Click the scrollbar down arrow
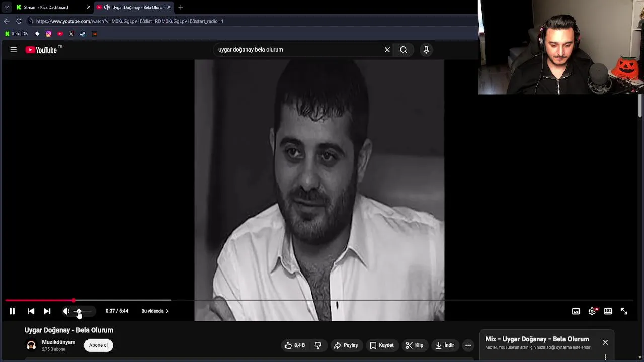The image size is (644, 362). 640,358
